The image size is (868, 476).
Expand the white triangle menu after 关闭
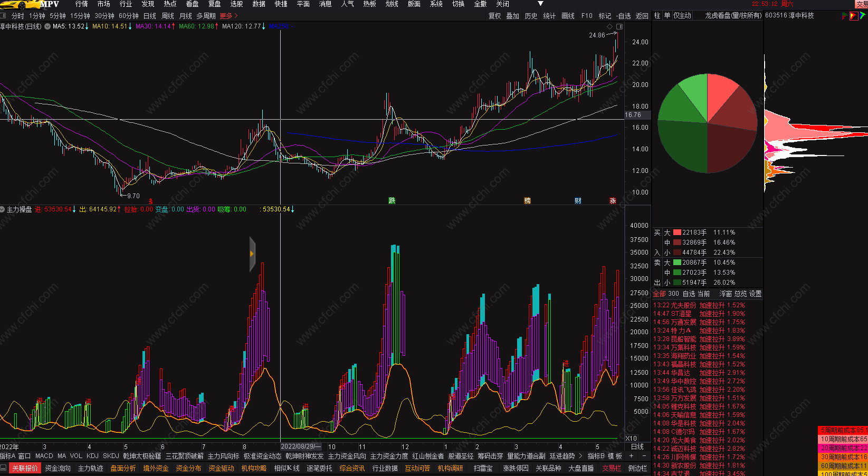click(540, 4)
